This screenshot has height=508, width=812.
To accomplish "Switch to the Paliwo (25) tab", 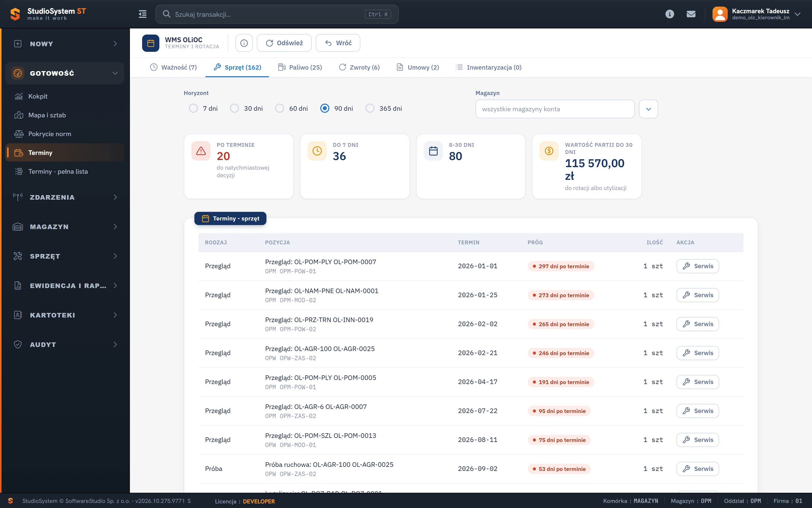I will point(300,67).
